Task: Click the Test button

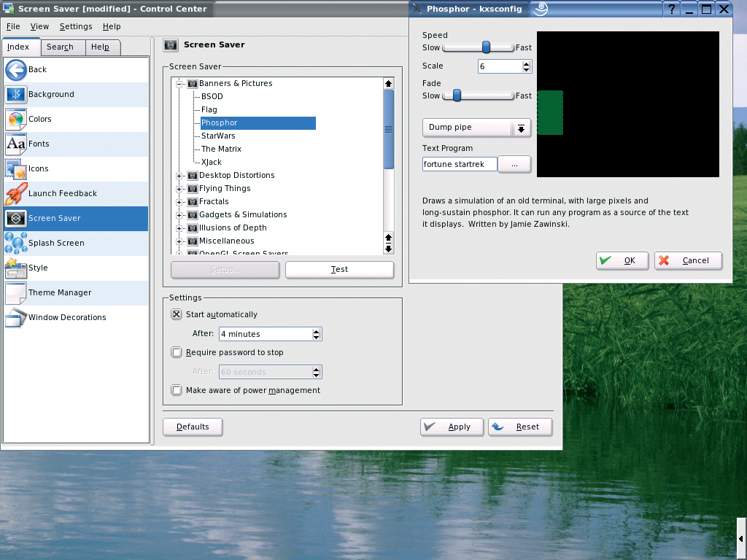Action: coord(339,270)
